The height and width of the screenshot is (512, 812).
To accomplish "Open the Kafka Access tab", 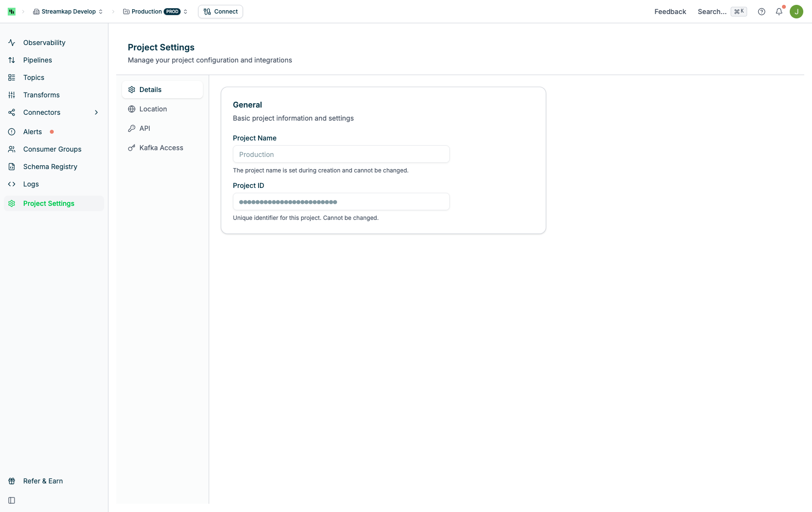I will pyautogui.click(x=161, y=147).
